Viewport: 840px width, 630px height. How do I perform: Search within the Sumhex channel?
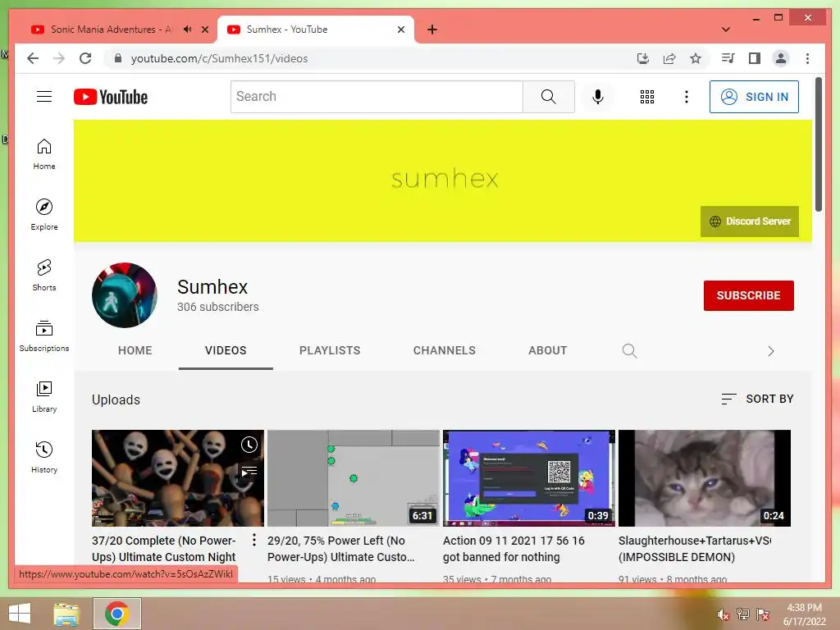point(629,351)
